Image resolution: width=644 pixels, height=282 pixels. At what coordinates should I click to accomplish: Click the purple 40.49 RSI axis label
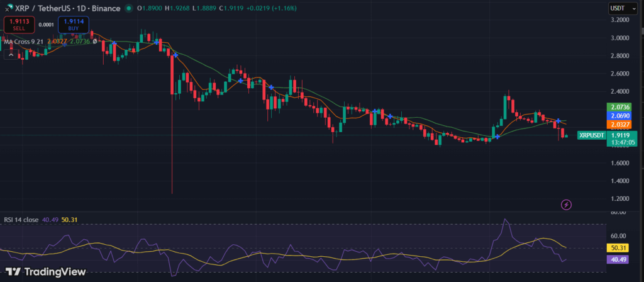(618, 259)
